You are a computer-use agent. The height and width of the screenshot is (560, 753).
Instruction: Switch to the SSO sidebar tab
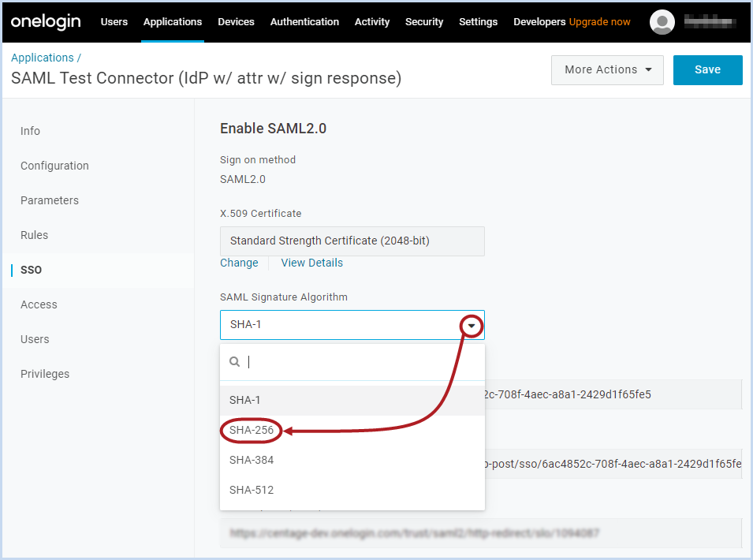click(x=31, y=270)
